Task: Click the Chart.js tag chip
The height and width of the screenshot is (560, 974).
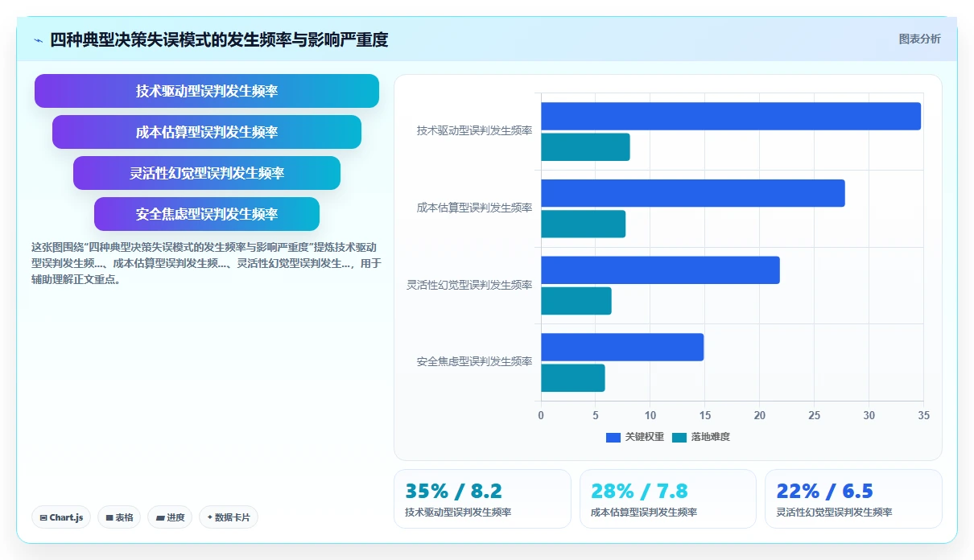Action: (61, 517)
